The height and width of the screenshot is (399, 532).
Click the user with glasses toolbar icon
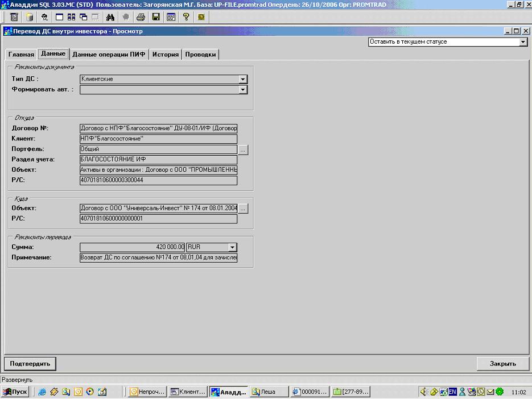[x=44, y=17]
